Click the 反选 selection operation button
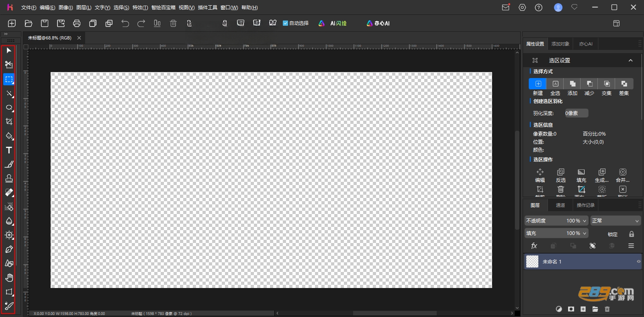The height and width of the screenshot is (317, 644). tap(560, 175)
